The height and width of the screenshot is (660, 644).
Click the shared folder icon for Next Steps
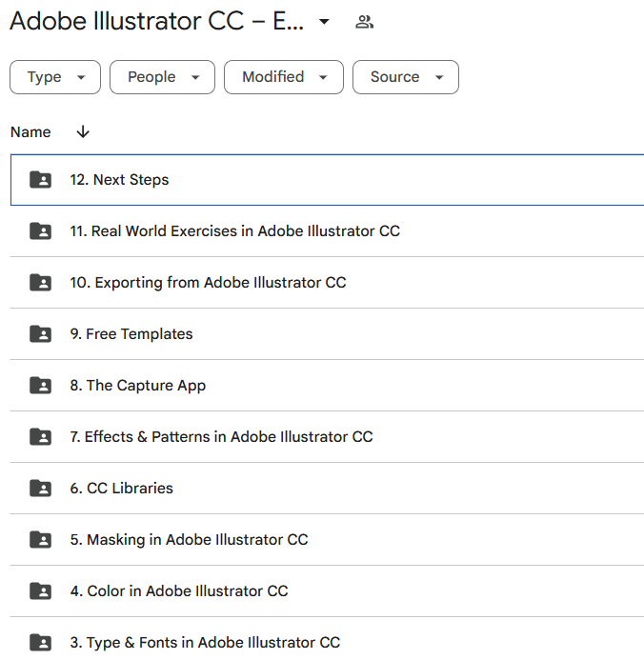click(40, 180)
